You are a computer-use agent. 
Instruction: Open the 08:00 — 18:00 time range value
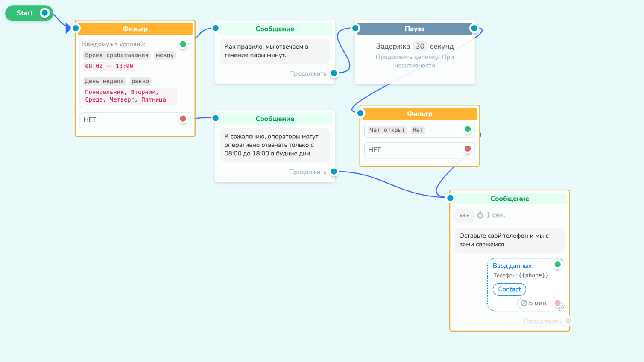109,66
